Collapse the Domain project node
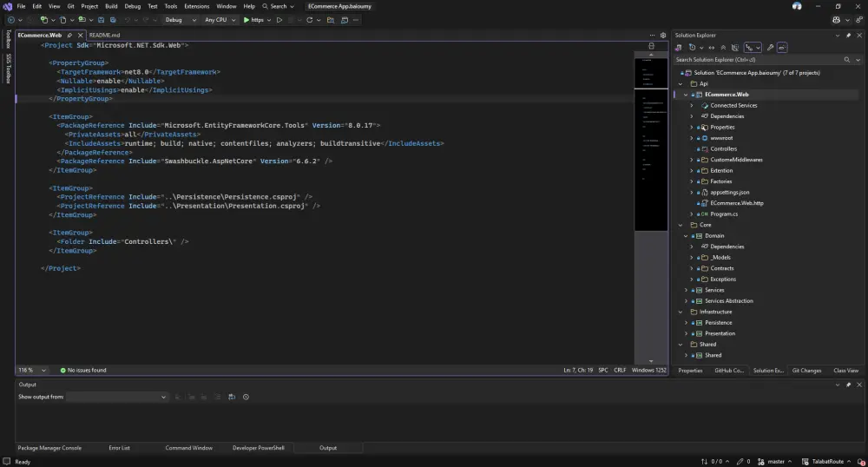 686,236
